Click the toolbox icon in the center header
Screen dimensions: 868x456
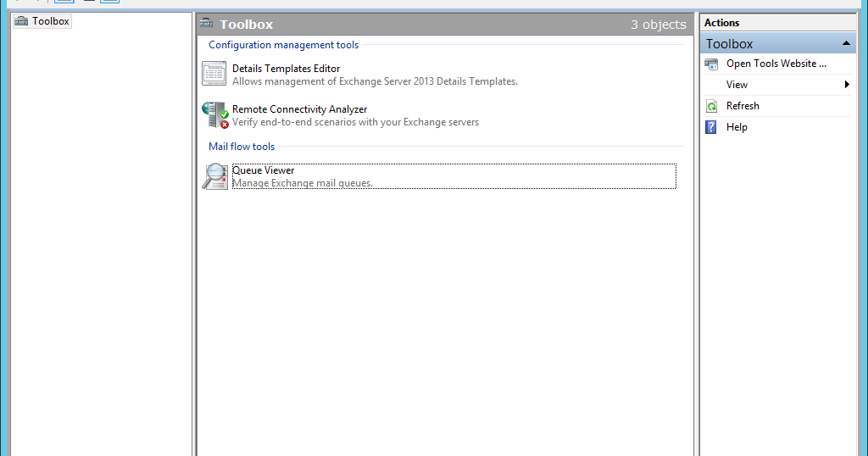tap(207, 23)
